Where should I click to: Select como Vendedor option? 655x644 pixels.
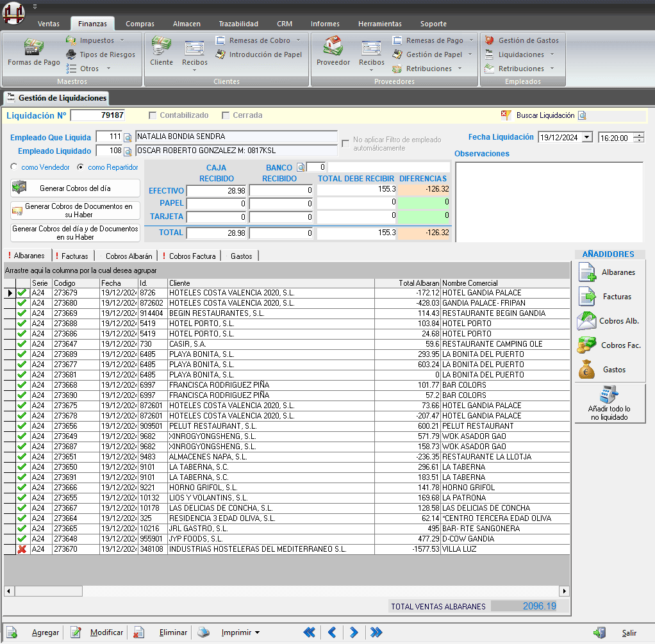14,167
